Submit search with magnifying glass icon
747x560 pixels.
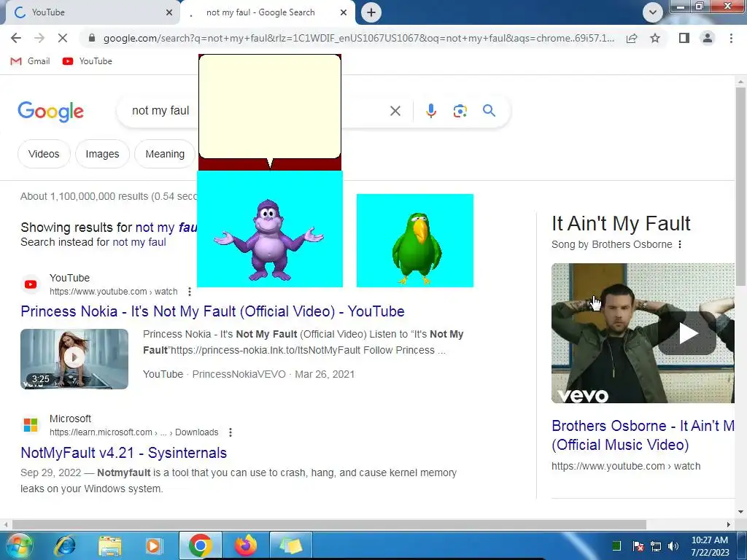pos(489,111)
